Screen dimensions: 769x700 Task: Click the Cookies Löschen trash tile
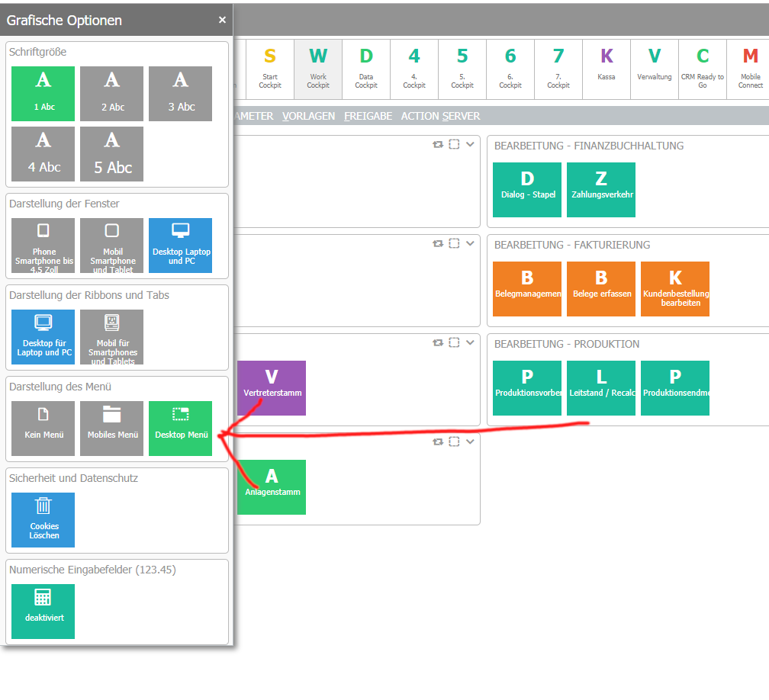pyautogui.click(x=43, y=519)
